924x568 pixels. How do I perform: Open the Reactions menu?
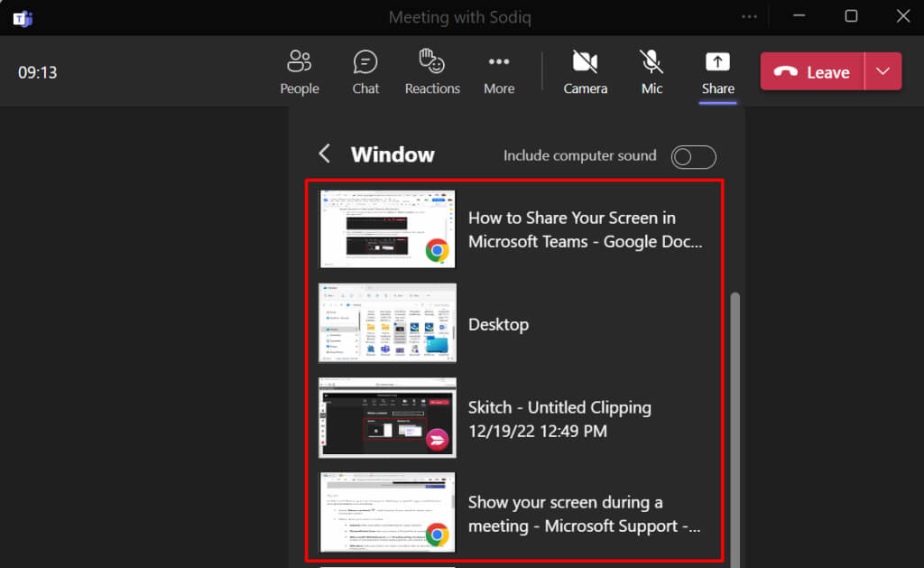pos(432,72)
